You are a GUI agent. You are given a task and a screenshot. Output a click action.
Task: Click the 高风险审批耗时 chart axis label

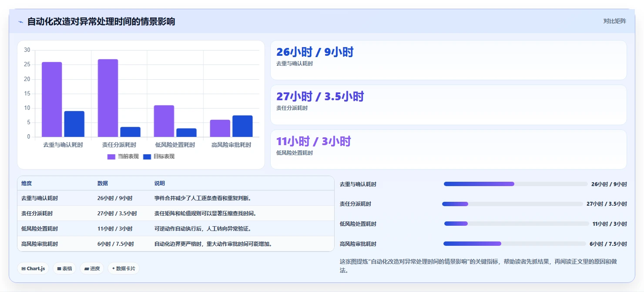231,145
